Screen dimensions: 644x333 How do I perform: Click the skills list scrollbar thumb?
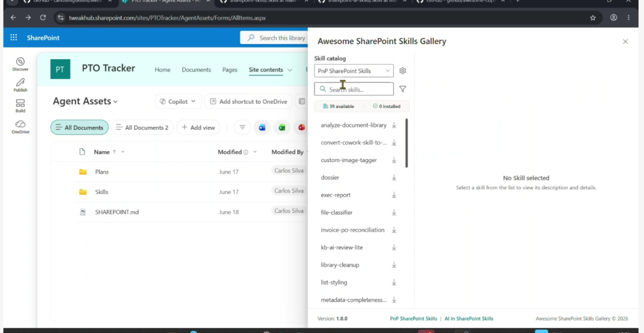[407, 143]
